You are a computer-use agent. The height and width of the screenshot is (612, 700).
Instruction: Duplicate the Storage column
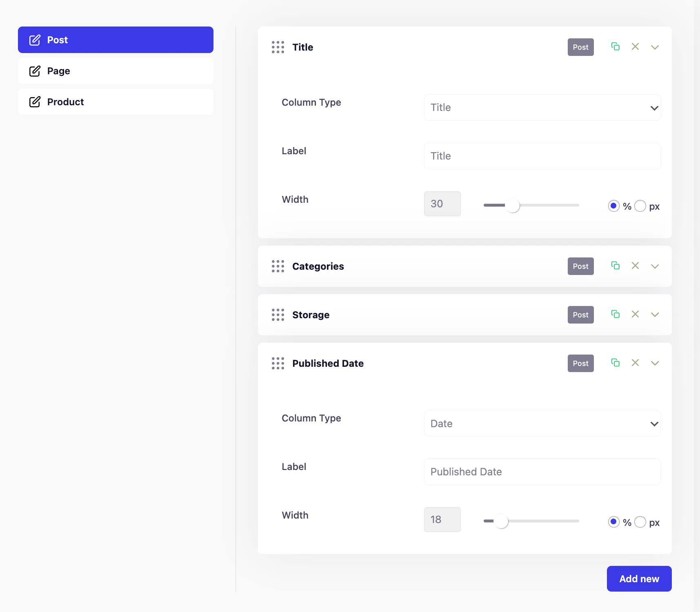coord(616,314)
